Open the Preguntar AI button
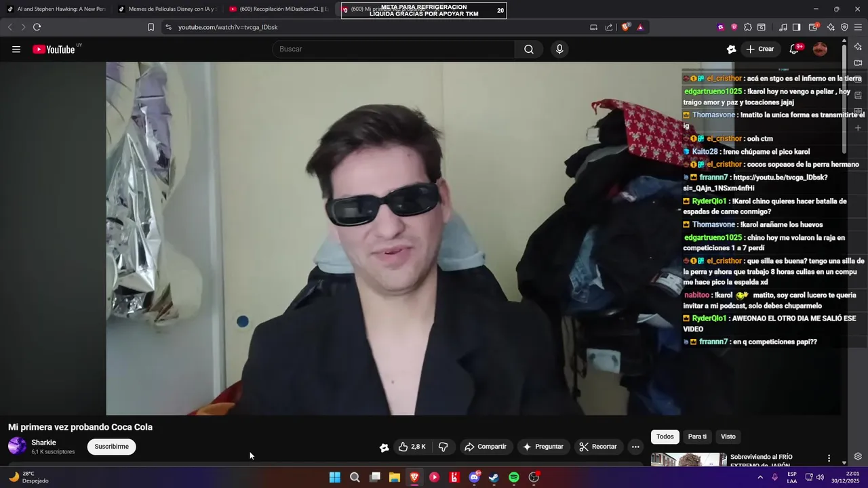This screenshot has height=488, width=868. [x=543, y=447]
